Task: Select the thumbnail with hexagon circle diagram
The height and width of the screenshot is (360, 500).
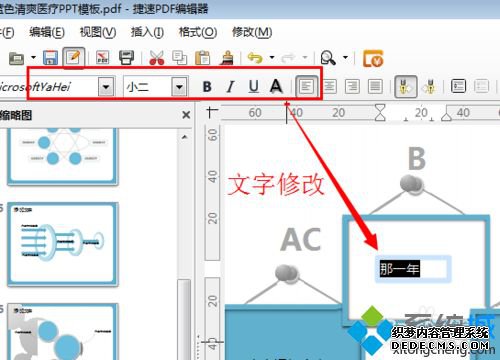Action: click(63, 156)
